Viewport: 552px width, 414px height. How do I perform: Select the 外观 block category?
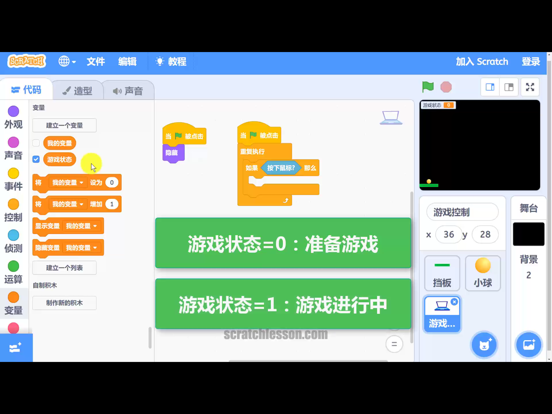point(13,117)
